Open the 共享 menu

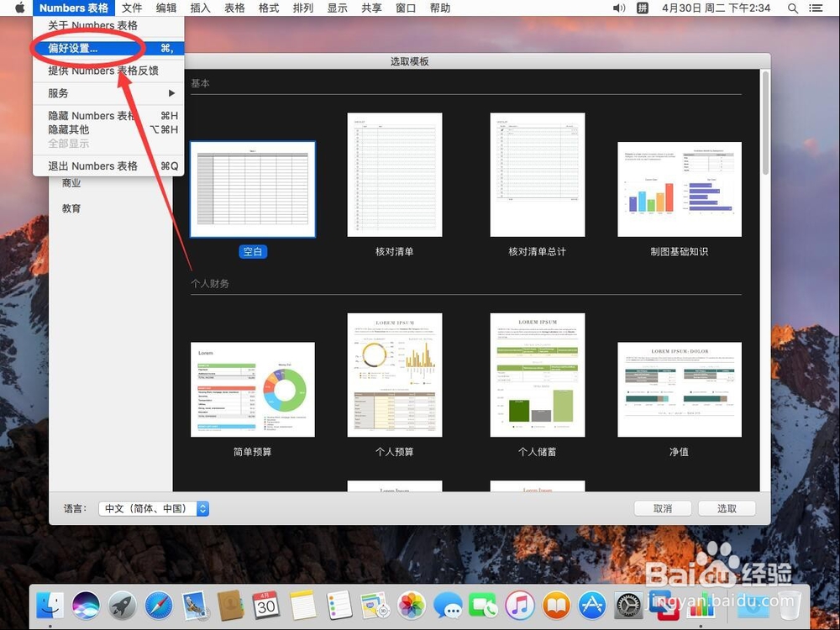pos(372,8)
